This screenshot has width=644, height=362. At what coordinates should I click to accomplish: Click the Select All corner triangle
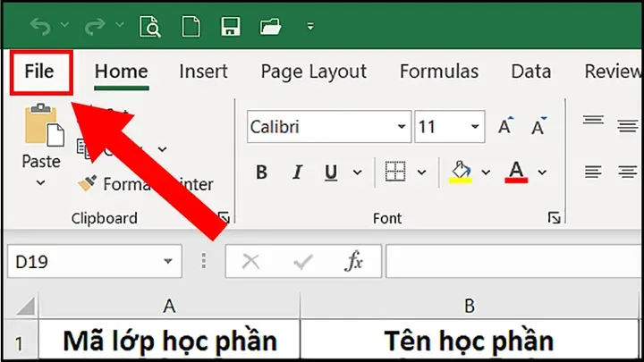25,307
